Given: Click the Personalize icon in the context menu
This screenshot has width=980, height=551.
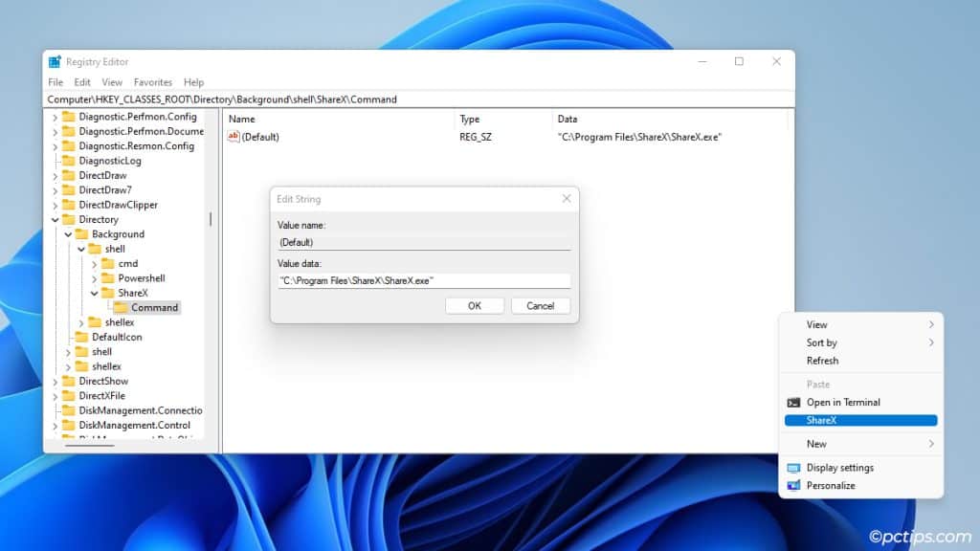Looking at the screenshot, I should point(794,486).
